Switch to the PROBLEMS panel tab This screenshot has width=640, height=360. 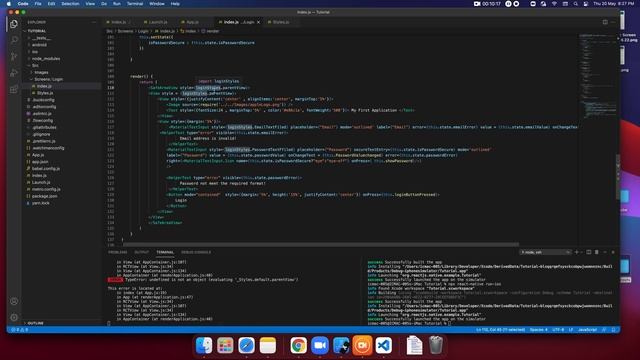118,252
